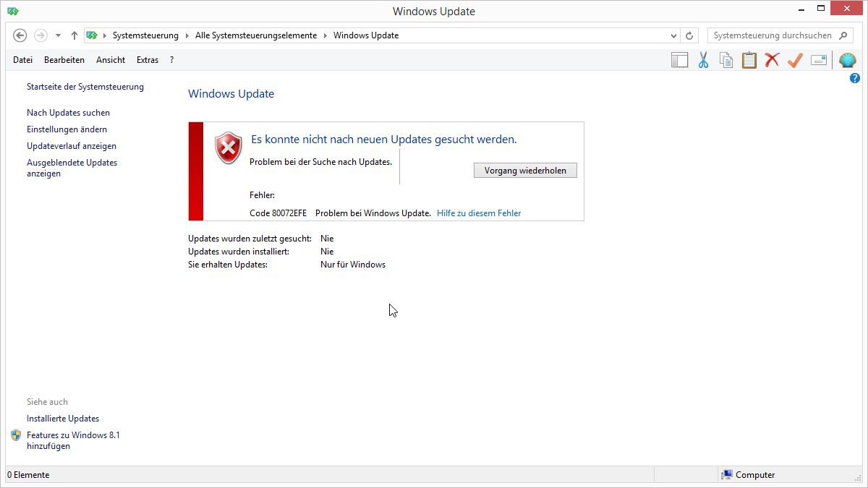868x488 pixels.
Task: Click the forward navigation arrow
Action: pyautogui.click(x=41, y=35)
